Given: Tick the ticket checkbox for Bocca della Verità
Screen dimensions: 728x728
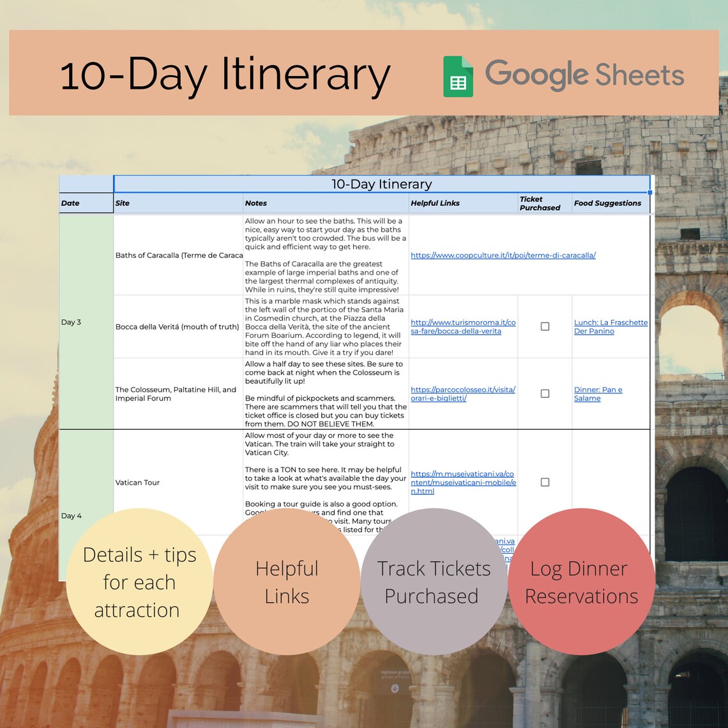Looking at the screenshot, I should 545,326.
